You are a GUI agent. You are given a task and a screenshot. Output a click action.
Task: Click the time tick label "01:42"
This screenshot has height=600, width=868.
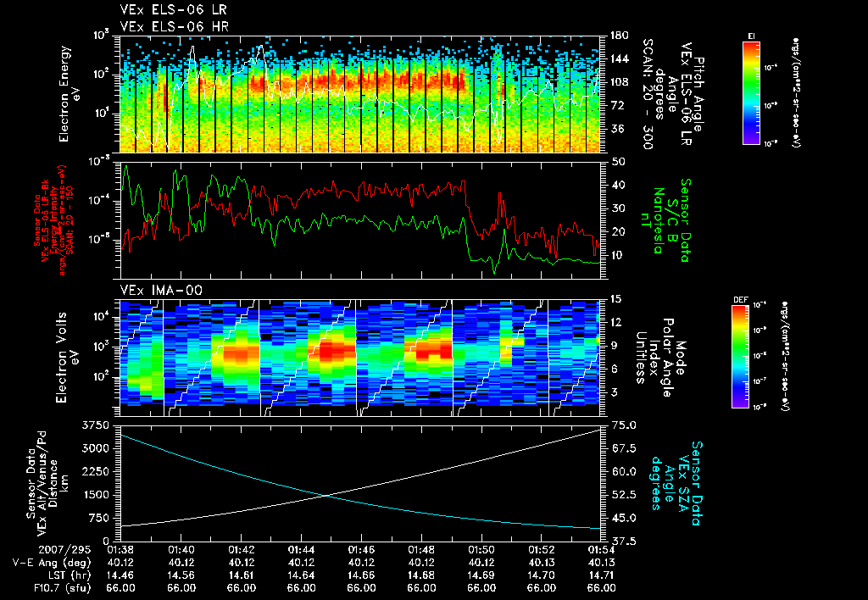241,550
